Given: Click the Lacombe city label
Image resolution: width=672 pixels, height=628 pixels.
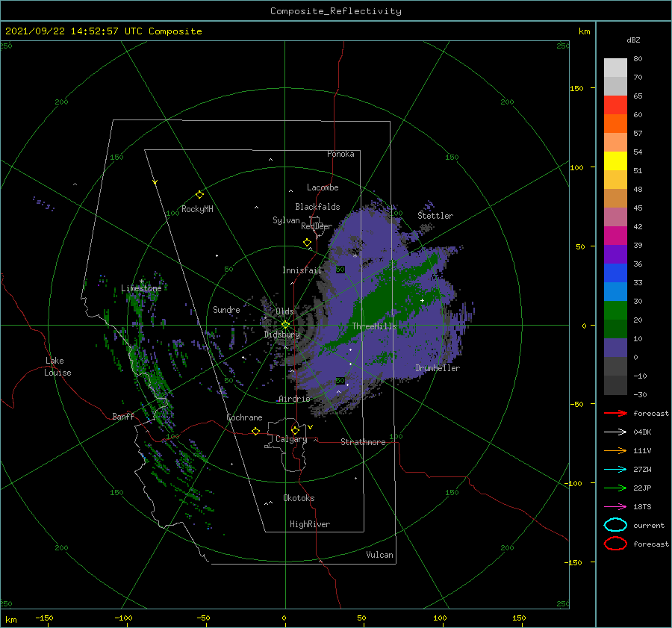Looking at the screenshot, I should [323, 187].
